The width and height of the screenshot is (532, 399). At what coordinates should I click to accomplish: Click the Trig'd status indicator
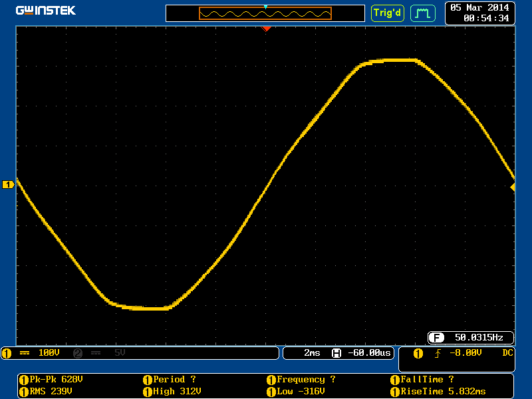tap(387, 13)
